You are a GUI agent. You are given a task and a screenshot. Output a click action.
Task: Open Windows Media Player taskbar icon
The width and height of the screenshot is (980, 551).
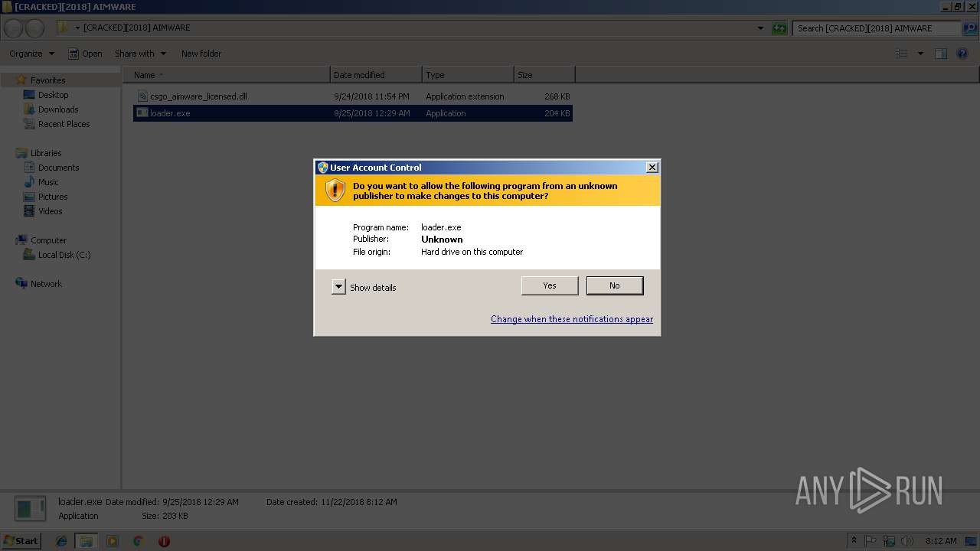(x=113, y=541)
